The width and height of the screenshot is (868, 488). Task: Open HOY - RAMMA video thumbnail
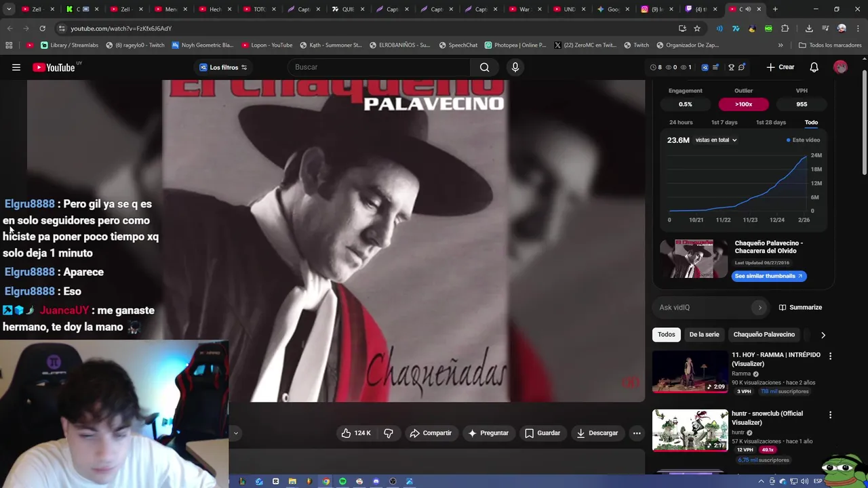click(x=690, y=371)
